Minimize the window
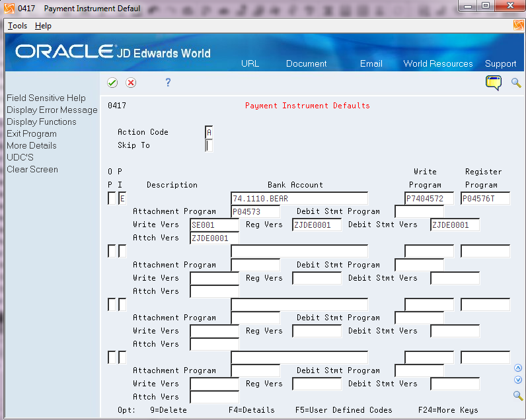The width and height of the screenshot is (526, 420). (x=469, y=5)
